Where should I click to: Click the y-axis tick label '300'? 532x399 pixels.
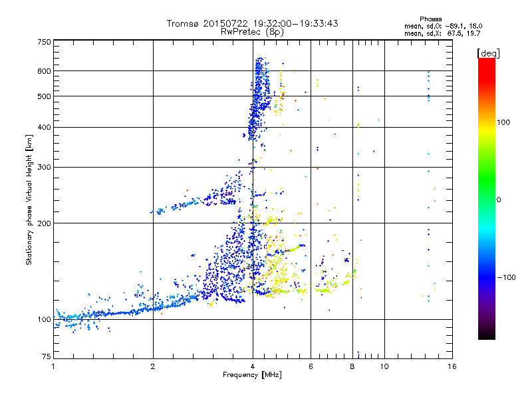(44, 168)
